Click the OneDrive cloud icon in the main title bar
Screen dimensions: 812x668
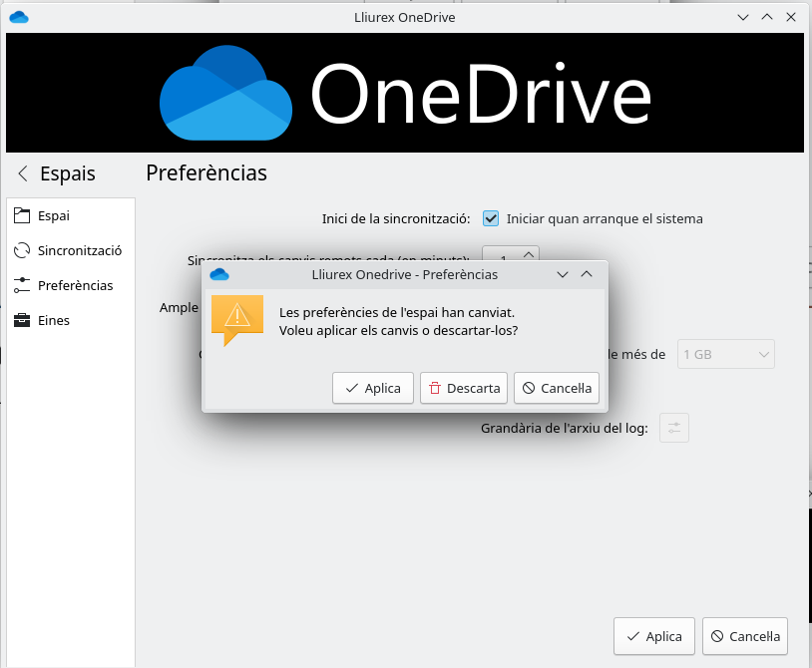coord(18,17)
